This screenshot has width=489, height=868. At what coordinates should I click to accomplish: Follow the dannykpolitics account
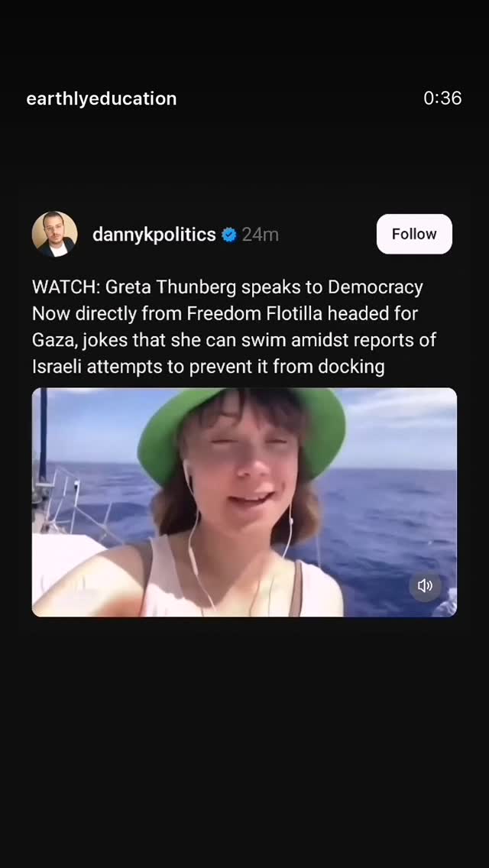tap(414, 234)
